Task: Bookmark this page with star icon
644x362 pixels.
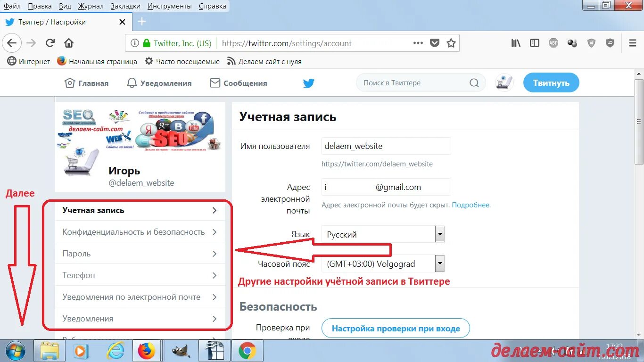Action: pyautogui.click(x=451, y=43)
